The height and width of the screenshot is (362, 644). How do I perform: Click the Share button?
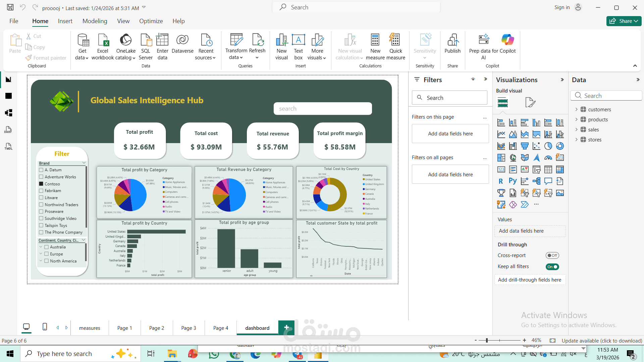pos(623,21)
